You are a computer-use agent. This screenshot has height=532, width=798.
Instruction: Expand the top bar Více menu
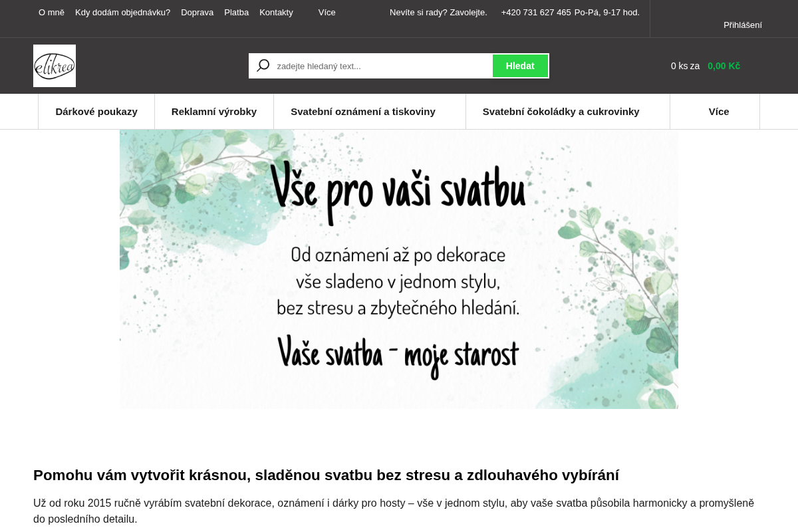click(x=327, y=12)
